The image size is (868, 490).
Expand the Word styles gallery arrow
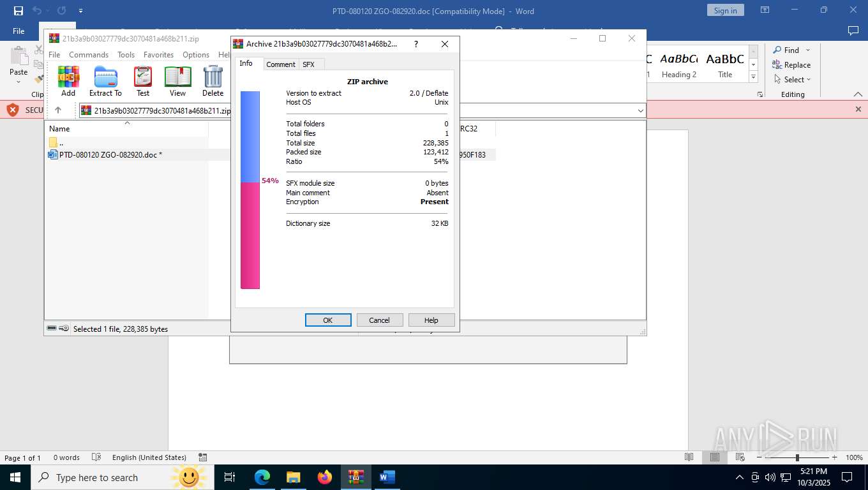click(x=753, y=77)
